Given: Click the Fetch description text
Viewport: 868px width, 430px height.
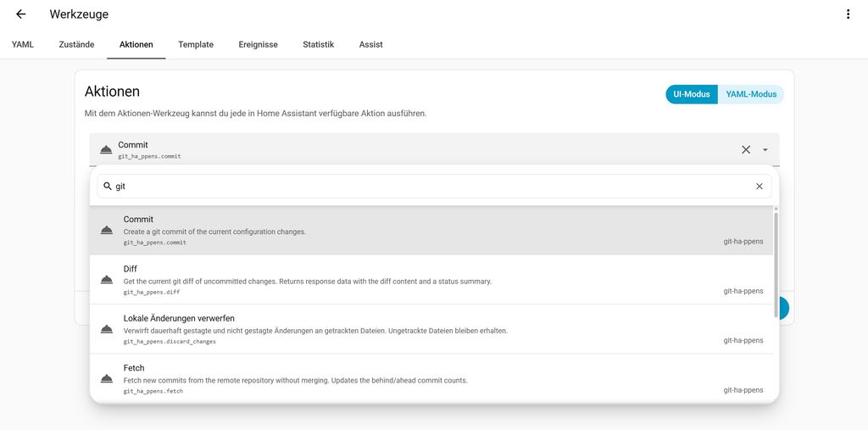Looking at the screenshot, I should (x=296, y=381).
